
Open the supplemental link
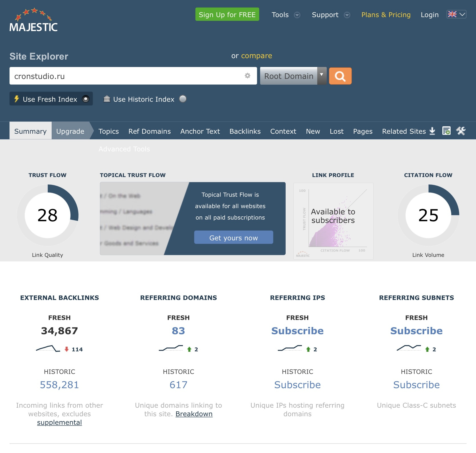[59, 422]
